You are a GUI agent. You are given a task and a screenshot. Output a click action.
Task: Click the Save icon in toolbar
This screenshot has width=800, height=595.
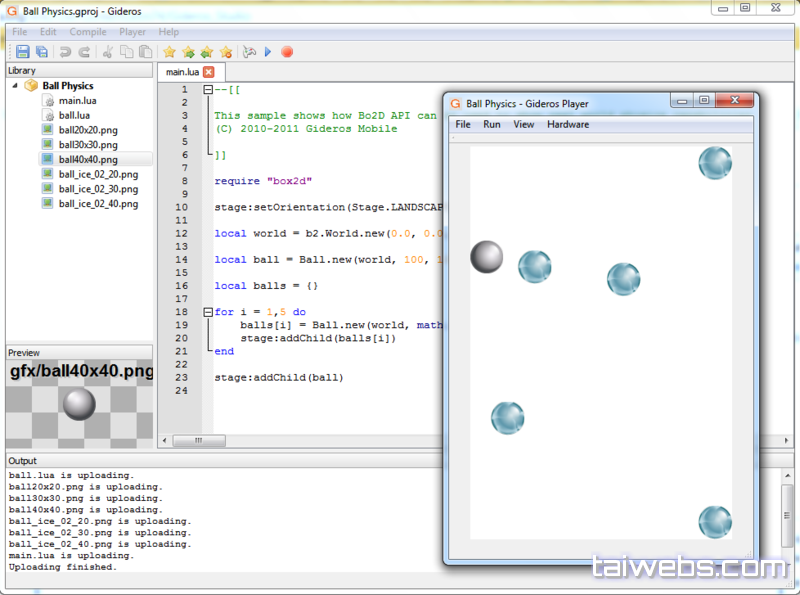(22, 52)
